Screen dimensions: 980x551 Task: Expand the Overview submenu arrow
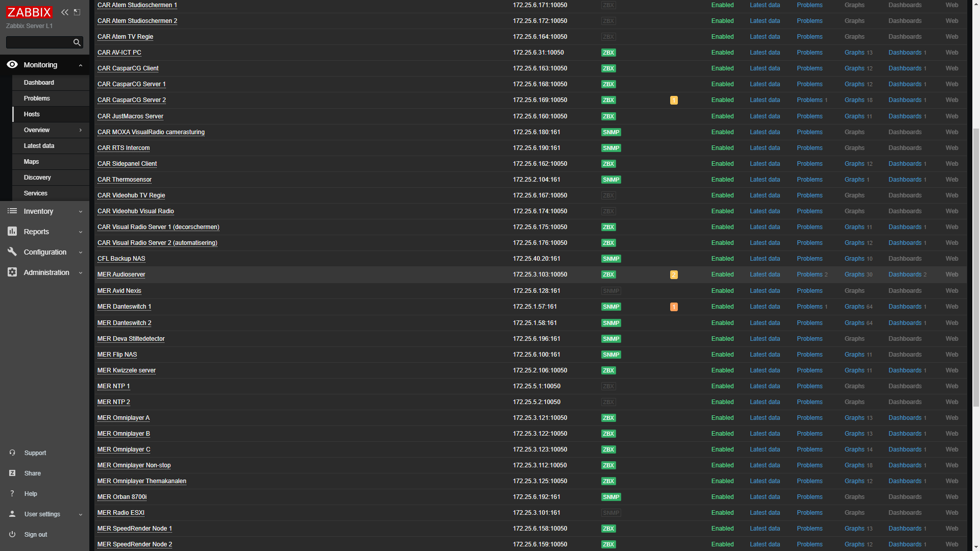(x=80, y=130)
